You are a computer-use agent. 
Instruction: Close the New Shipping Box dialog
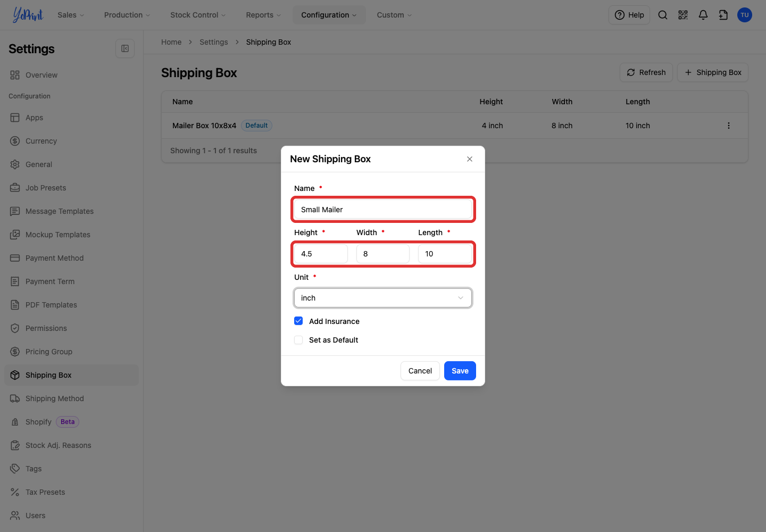point(470,159)
